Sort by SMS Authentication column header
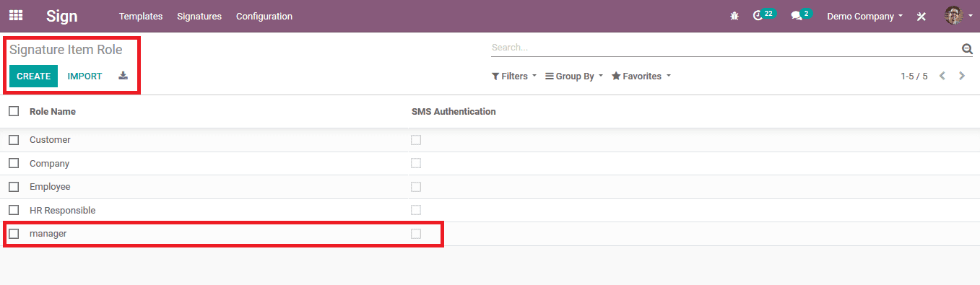This screenshot has height=285, width=980. pos(454,111)
